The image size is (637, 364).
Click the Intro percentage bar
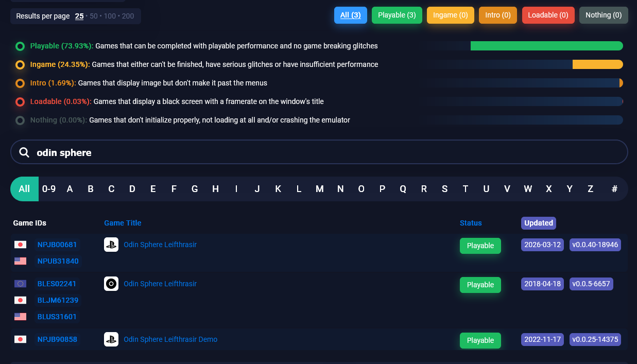coord(621,83)
